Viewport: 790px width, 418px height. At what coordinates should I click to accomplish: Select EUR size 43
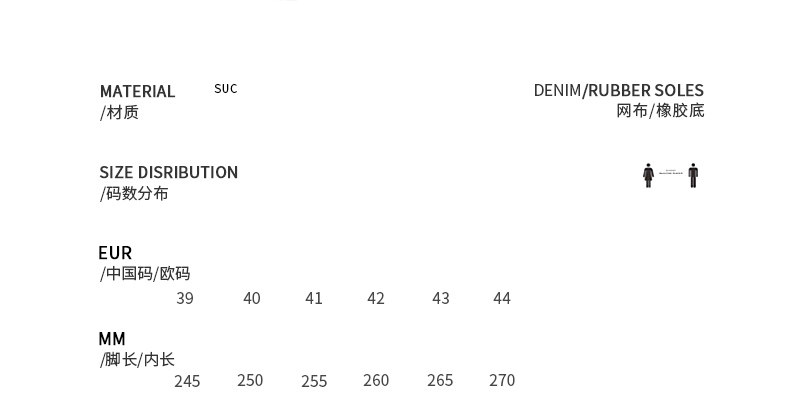click(x=440, y=298)
